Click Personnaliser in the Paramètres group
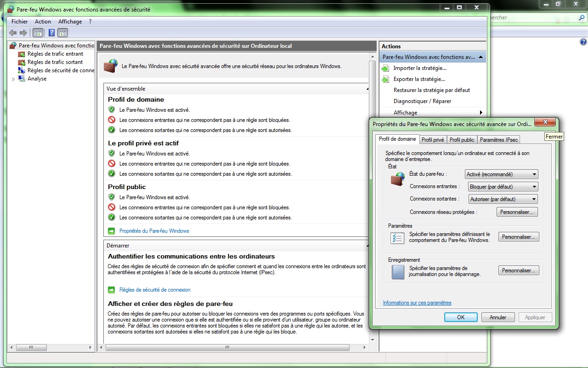 coord(519,237)
